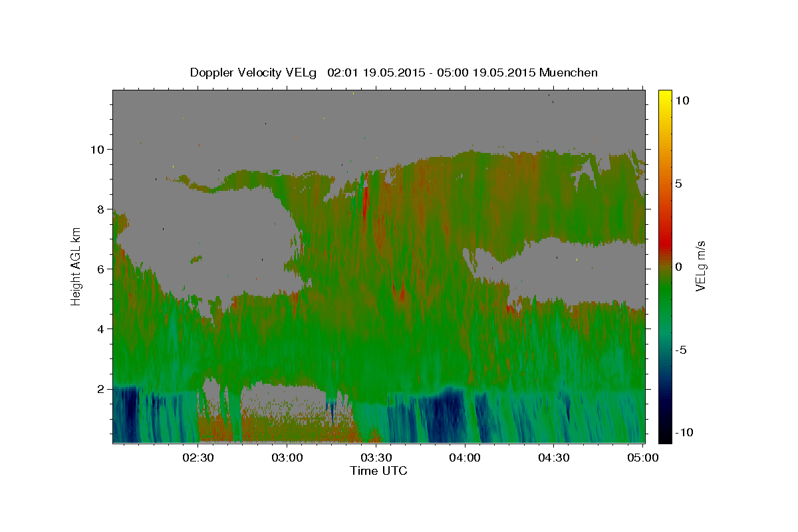798x532 pixels.
Task: Click the 'Time UTC' axis title
Action: (378, 471)
